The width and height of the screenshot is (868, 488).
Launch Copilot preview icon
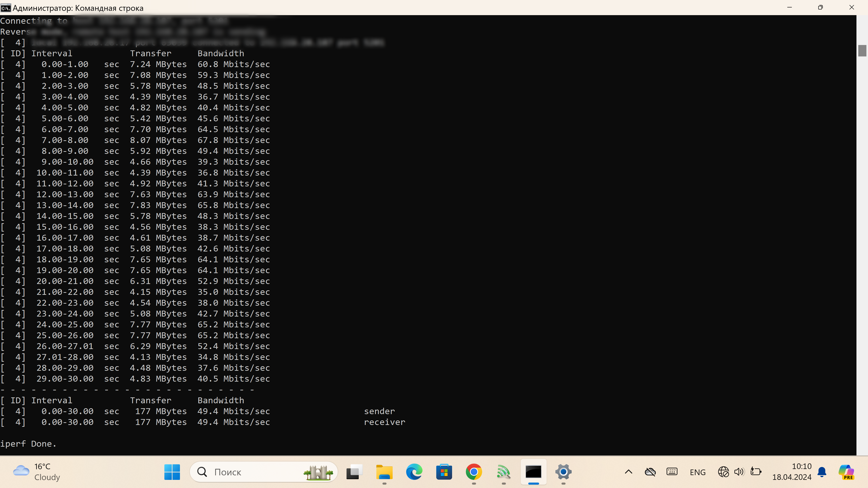(846, 472)
